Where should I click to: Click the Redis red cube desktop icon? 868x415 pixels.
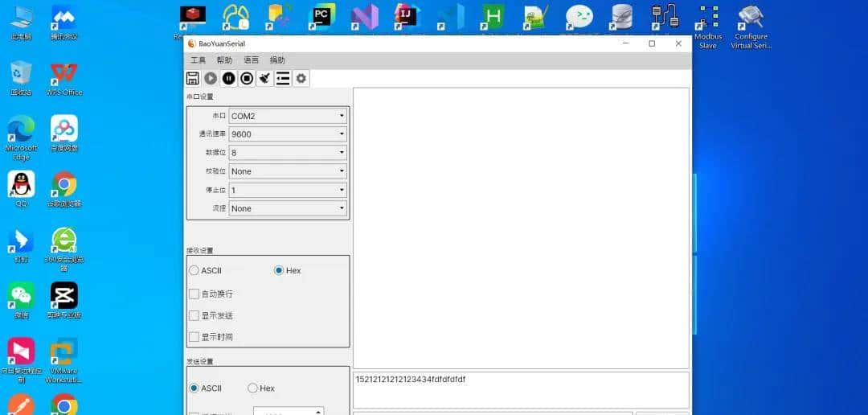click(x=193, y=17)
